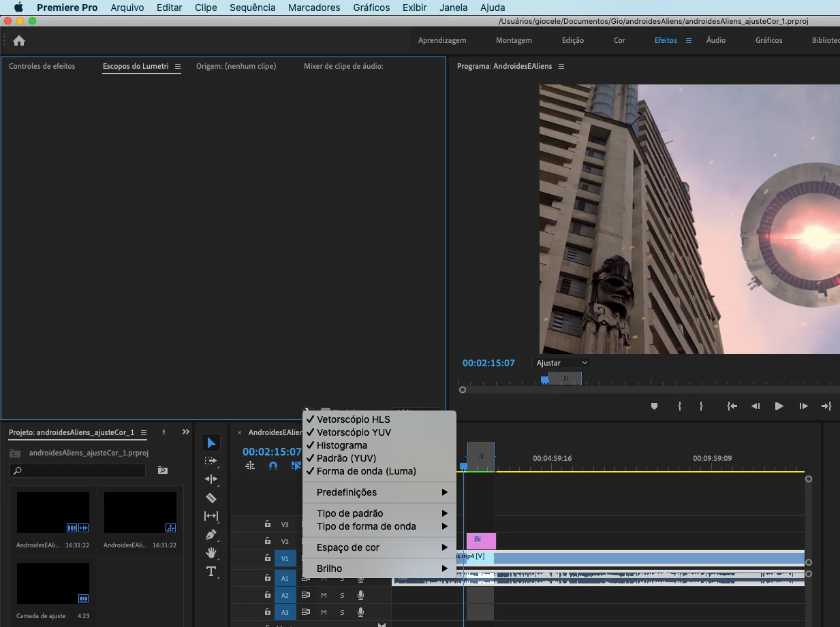The image size is (840, 627).
Task: Select the Type tool
Action: click(211, 571)
